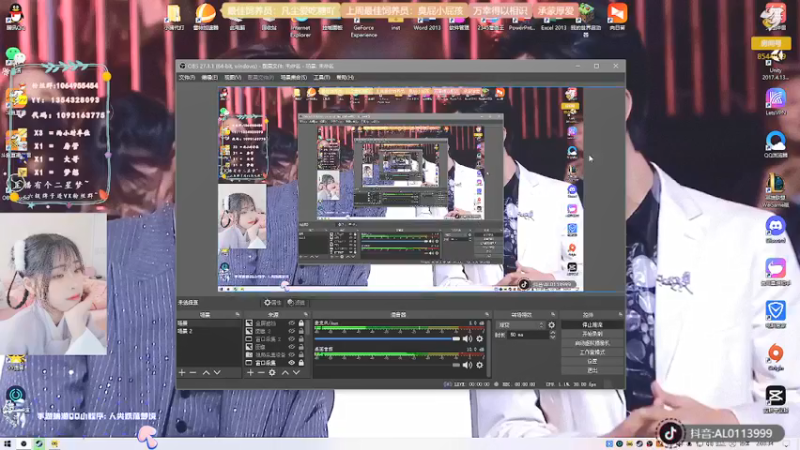Open Word 2013 desktop shortcut
Screen dimensions: 800x450
[427, 22]
